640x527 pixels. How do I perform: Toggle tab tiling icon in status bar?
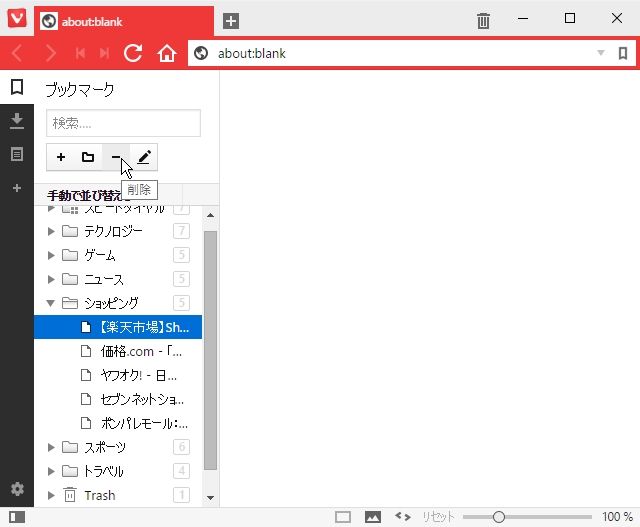[343, 517]
